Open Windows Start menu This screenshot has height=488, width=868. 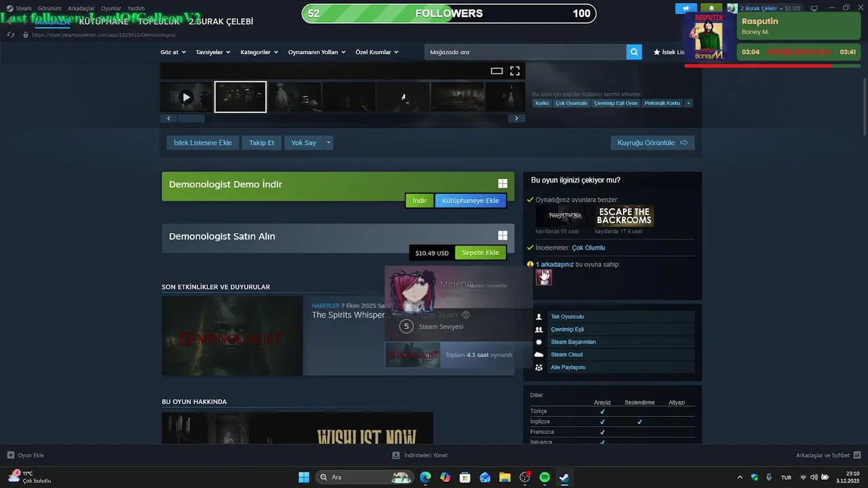(304, 477)
